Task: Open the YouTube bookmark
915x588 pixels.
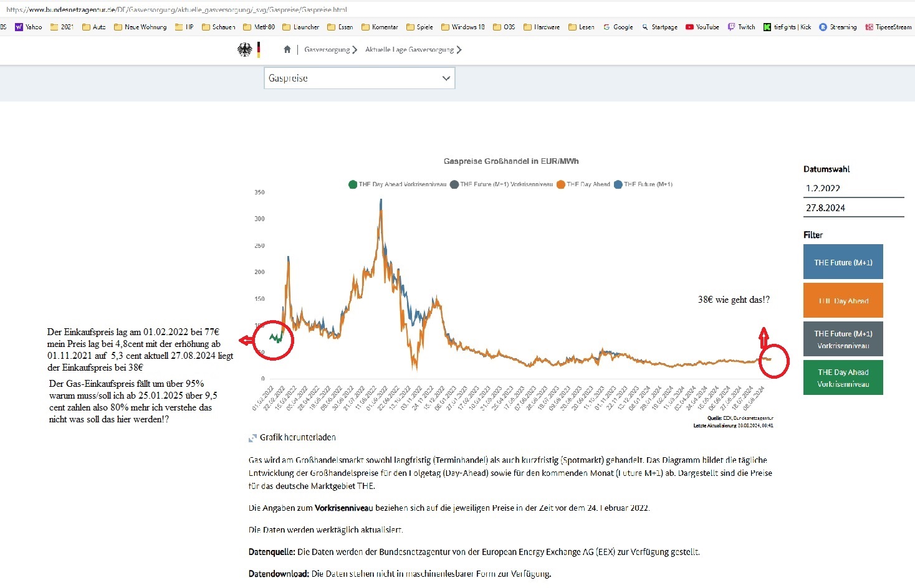Action: [x=702, y=27]
